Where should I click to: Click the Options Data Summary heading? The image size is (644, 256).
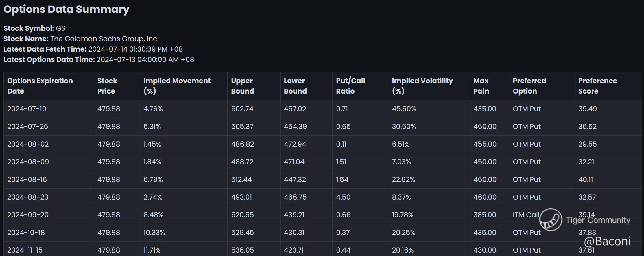(66, 9)
